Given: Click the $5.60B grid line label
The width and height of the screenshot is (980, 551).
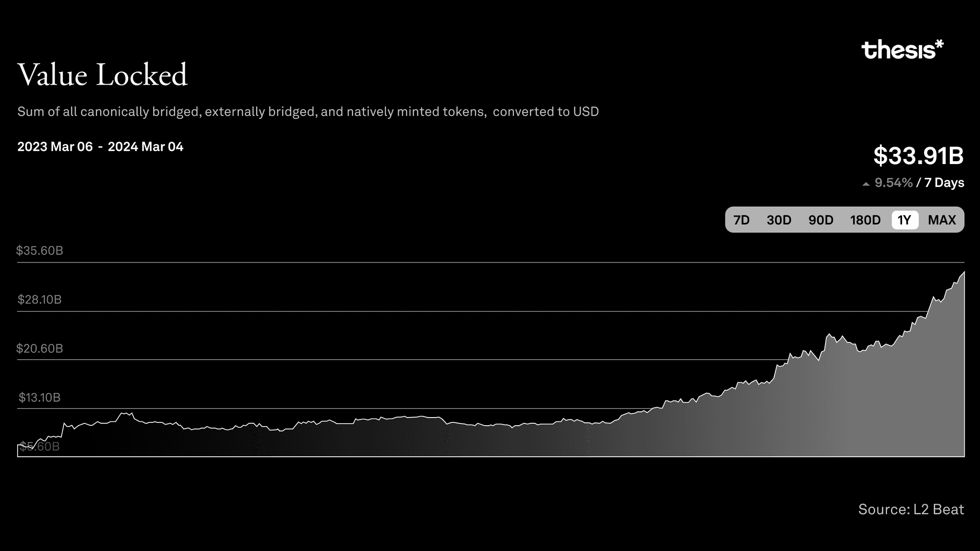Looking at the screenshot, I should click(x=38, y=446).
